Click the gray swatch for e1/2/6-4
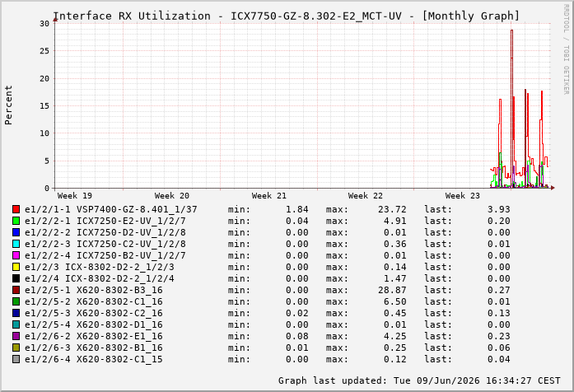This screenshot has width=574, height=392. [16, 359]
